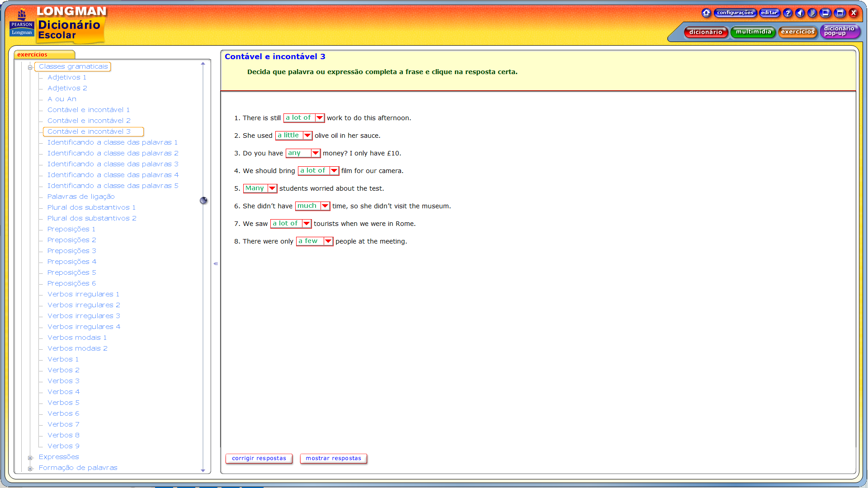Open configurações settings

point(735,13)
